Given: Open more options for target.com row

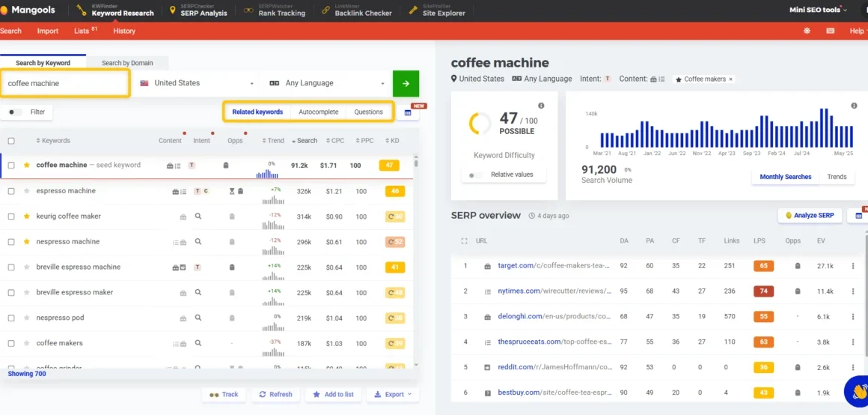Looking at the screenshot, I should [853, 266].
